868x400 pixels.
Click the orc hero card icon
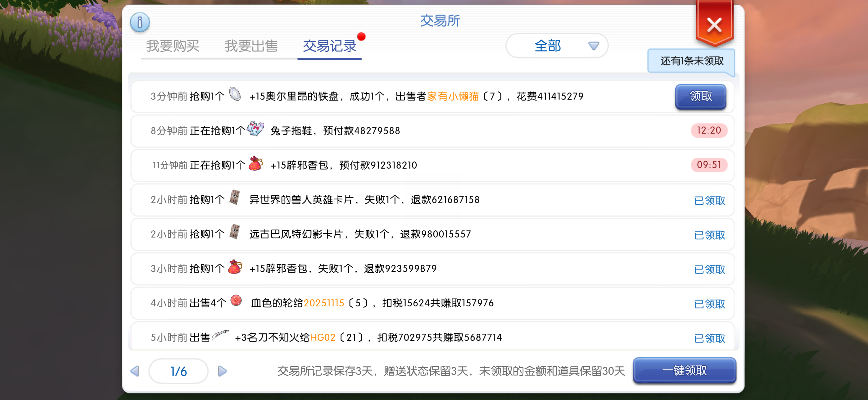point(234,198)
